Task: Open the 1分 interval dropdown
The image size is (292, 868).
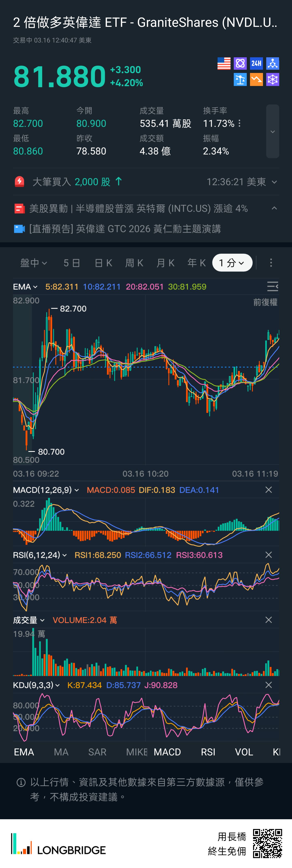Action: (232, 263)
